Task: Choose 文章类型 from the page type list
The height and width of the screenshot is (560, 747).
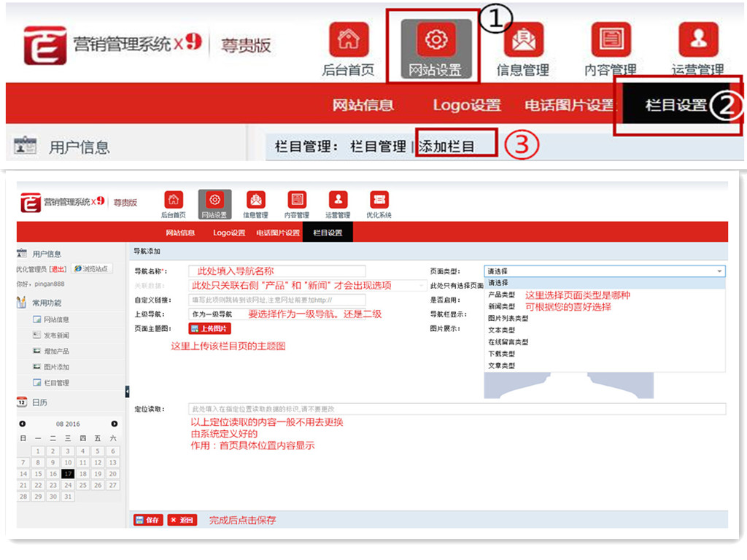Action: click(x=502, y=365)
